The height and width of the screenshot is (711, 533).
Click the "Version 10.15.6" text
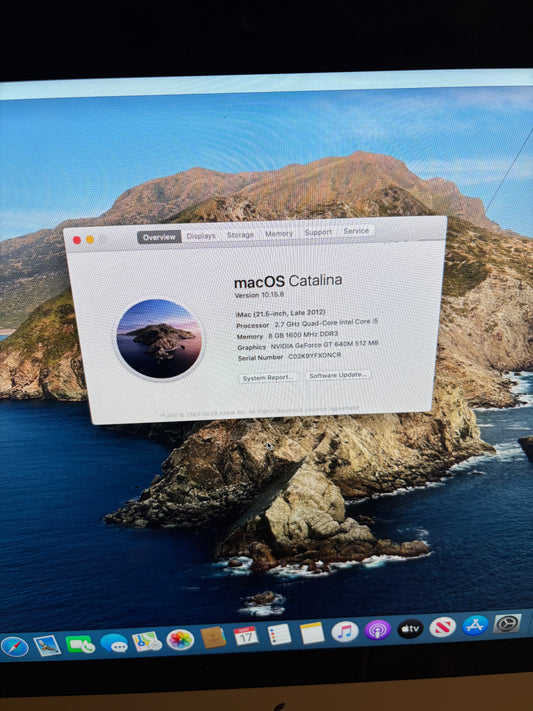[259, 295]
